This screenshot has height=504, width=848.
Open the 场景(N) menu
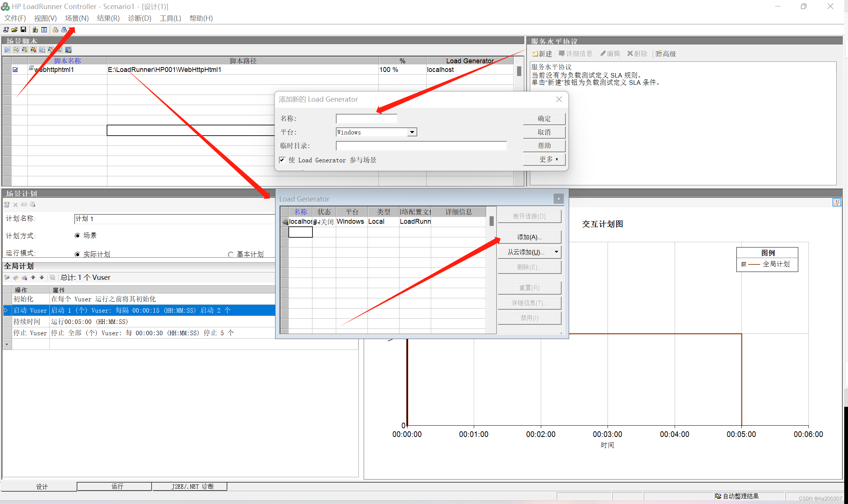tap(77, 18)
